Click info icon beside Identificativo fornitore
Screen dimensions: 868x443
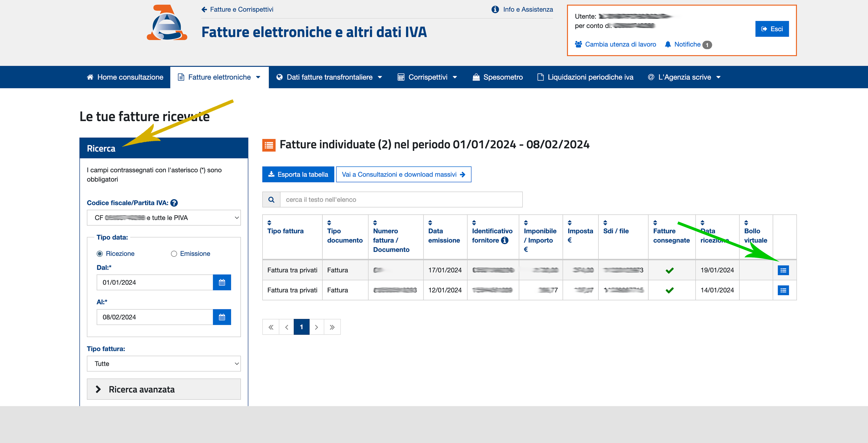pos(504,240)
